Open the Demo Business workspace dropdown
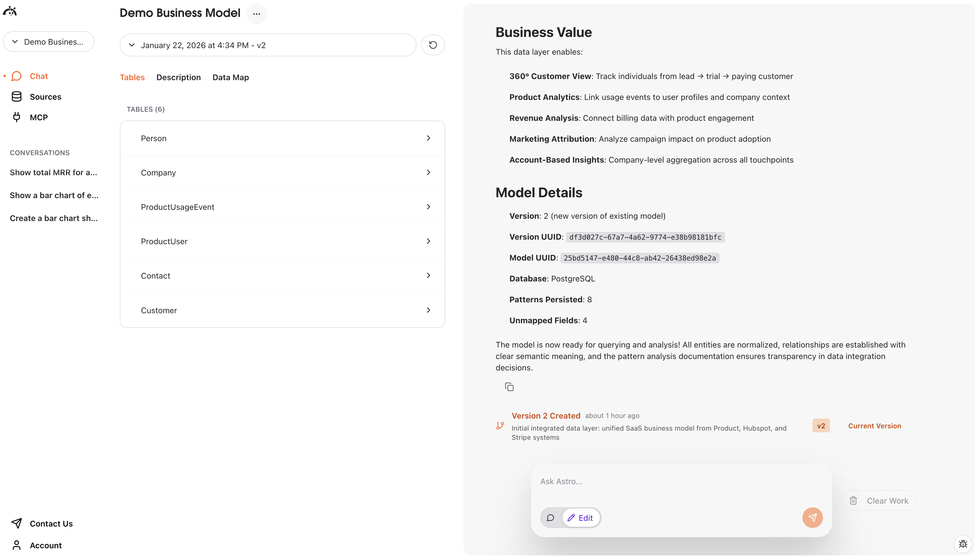Viewport: 978px width, 560px height. (48, 42)
